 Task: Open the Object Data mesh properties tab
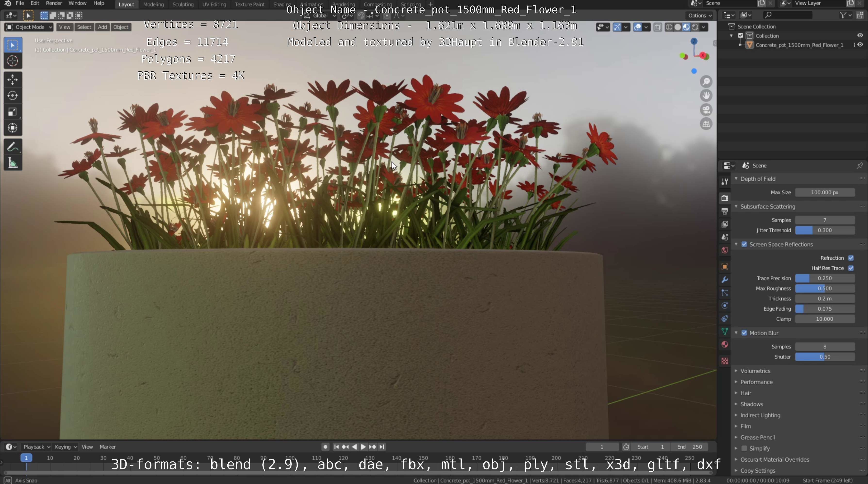click(725, 331)
